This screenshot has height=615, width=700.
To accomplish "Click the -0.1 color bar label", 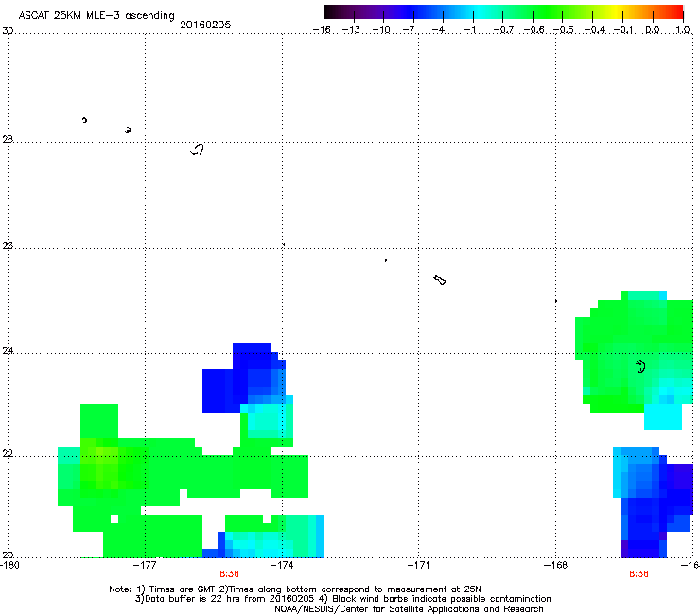I will click(623, 30).
